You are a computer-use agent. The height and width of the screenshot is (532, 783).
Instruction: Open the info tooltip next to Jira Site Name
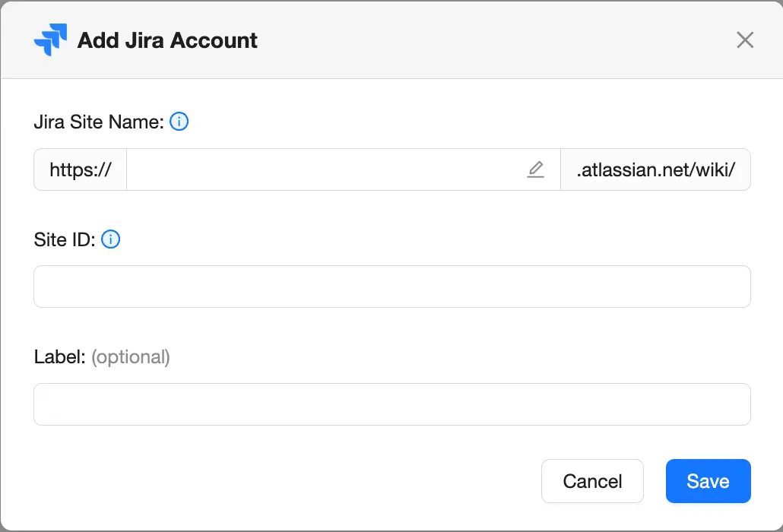tap(179, 121)
